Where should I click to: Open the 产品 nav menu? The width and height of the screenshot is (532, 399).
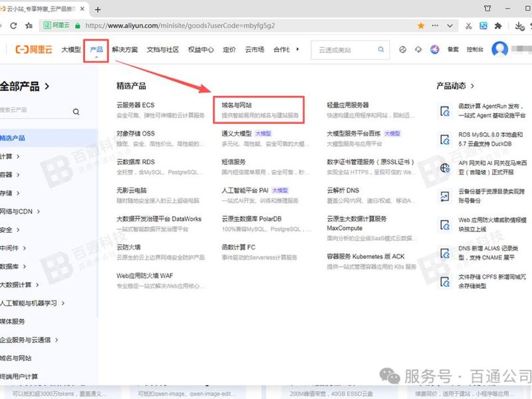coord(96,50)
